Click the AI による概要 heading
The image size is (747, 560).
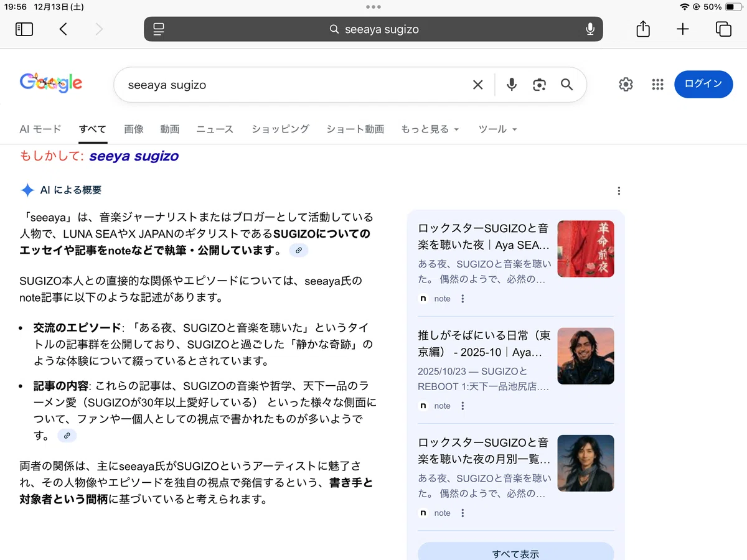70,190
